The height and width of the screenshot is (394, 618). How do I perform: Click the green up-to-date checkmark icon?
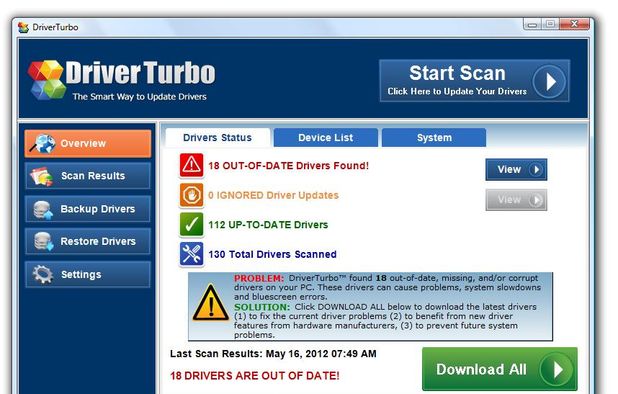click(x=192, y=225)
